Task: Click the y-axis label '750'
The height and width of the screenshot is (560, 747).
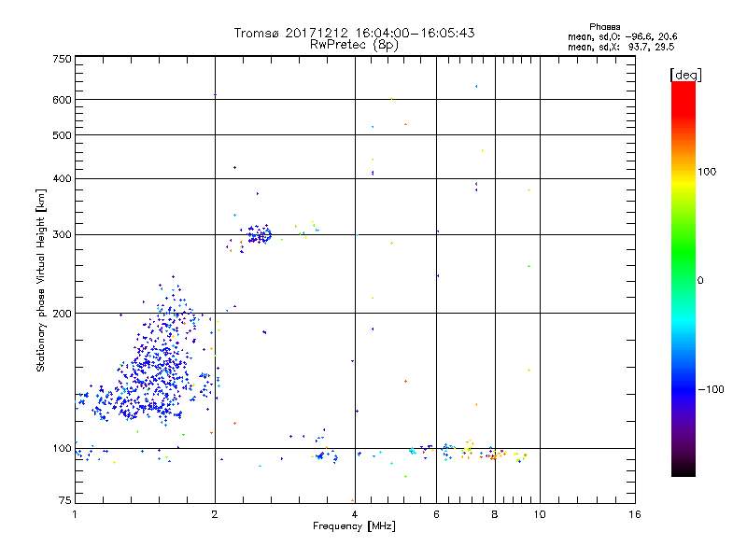Action: 62,59
